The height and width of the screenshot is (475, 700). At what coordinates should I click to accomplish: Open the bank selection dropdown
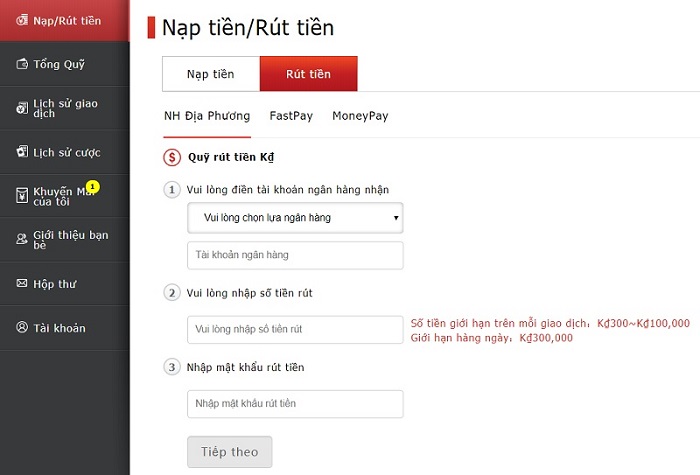coord(295,217)
